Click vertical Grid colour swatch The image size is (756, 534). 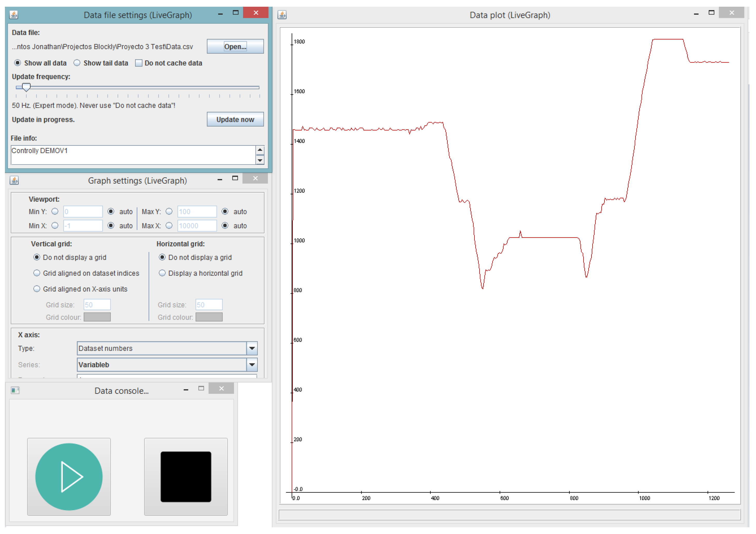[x=97, y=317]
